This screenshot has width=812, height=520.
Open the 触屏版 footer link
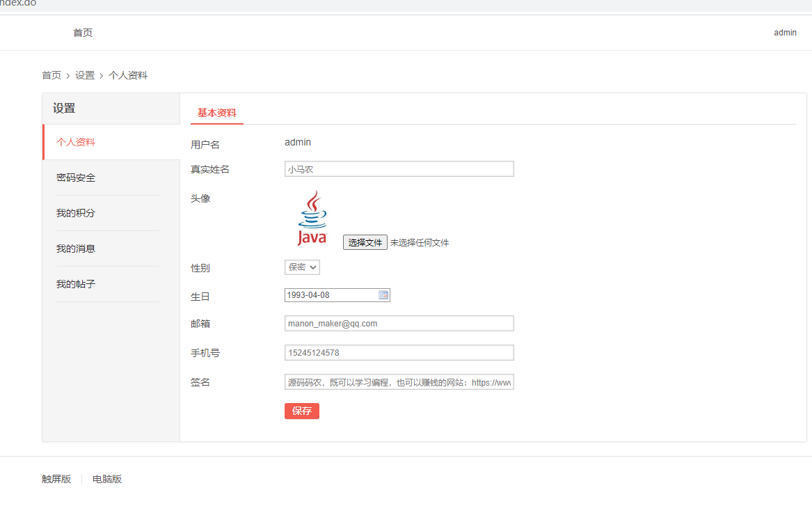coord(56,478)
